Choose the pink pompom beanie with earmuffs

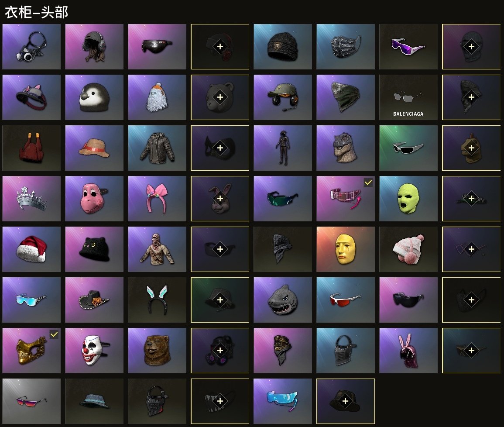point(408,249)
